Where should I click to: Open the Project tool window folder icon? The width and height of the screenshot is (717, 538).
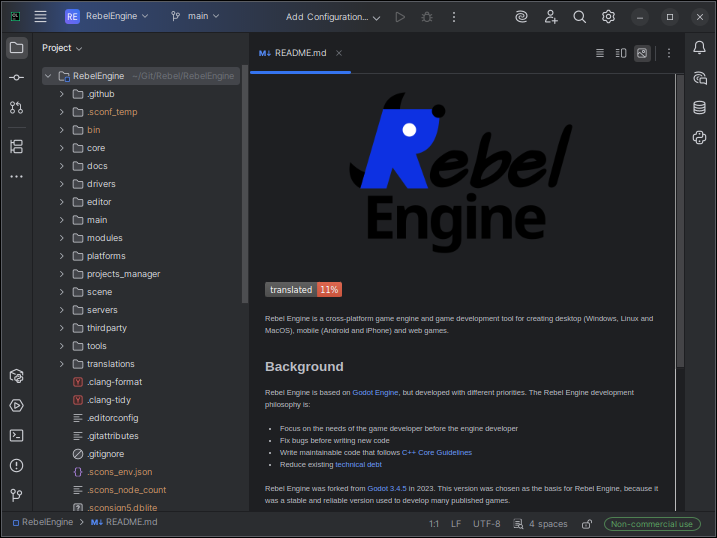[16, 48]
